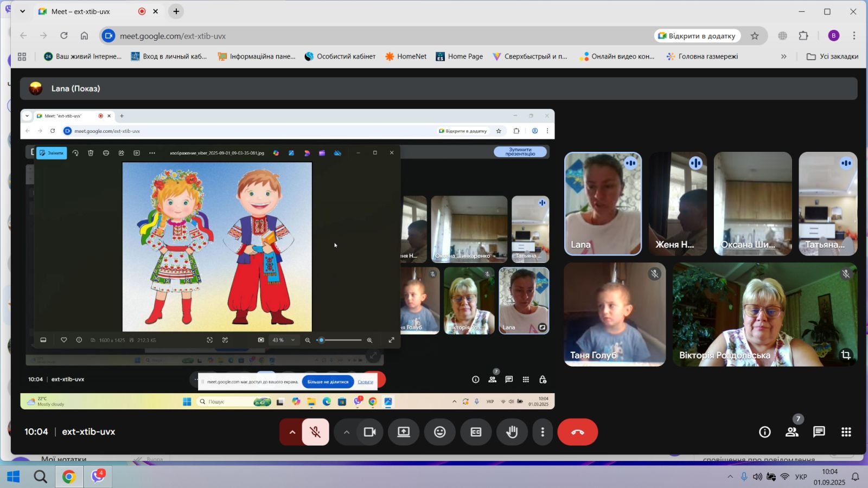Open 'Сверхбыстрый и п...' bookmark

tap(529, 56)
